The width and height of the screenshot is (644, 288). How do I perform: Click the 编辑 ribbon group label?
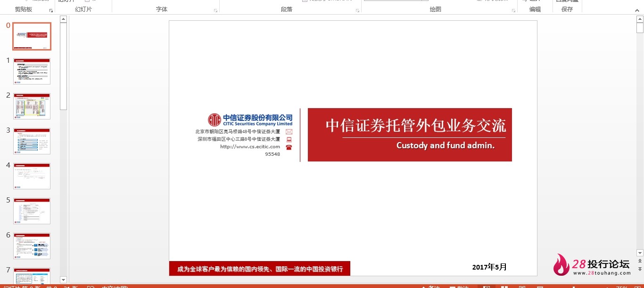(535, 9)
